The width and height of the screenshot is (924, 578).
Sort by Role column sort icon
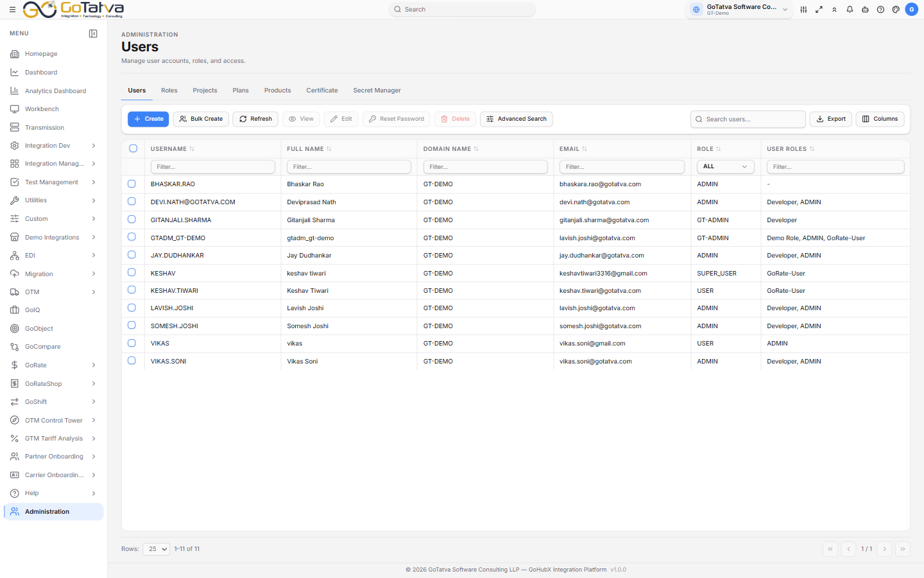719,149
